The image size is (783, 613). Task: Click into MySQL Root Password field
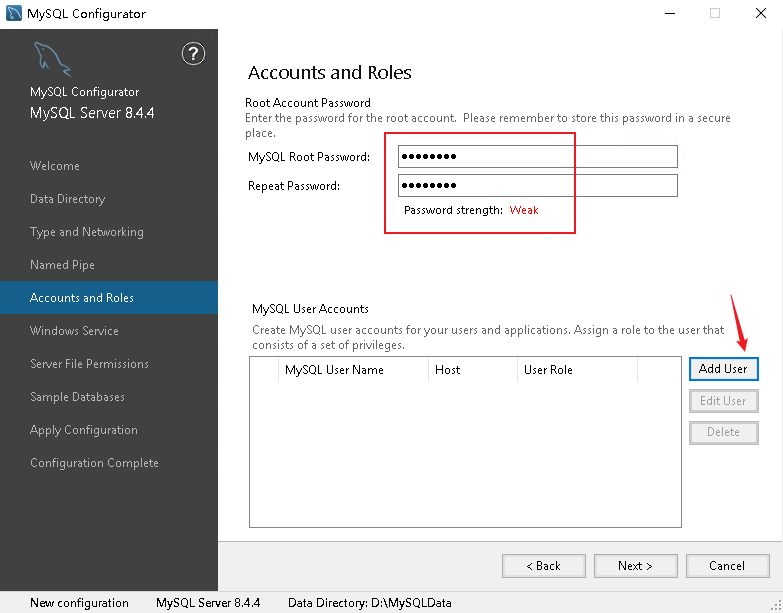tap(537, 157)
